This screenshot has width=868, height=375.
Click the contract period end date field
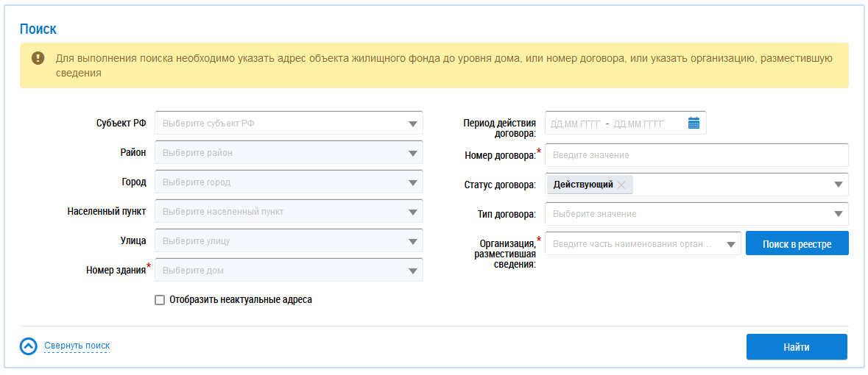pos(639,124)
